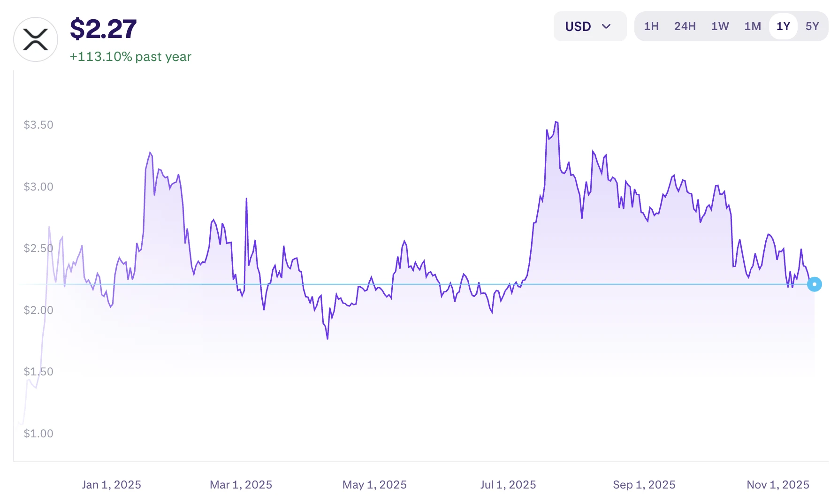
Task: Click the +113.10% past year text
Action: (x=130, y=57)
